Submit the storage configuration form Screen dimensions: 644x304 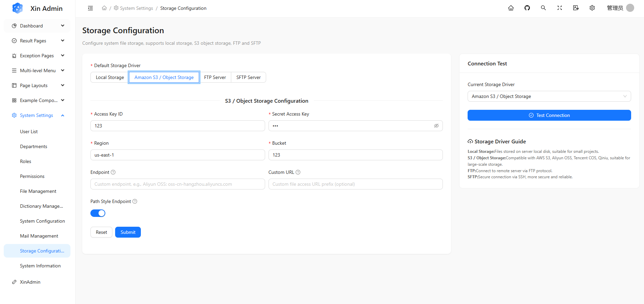click(x=128, y=232)
